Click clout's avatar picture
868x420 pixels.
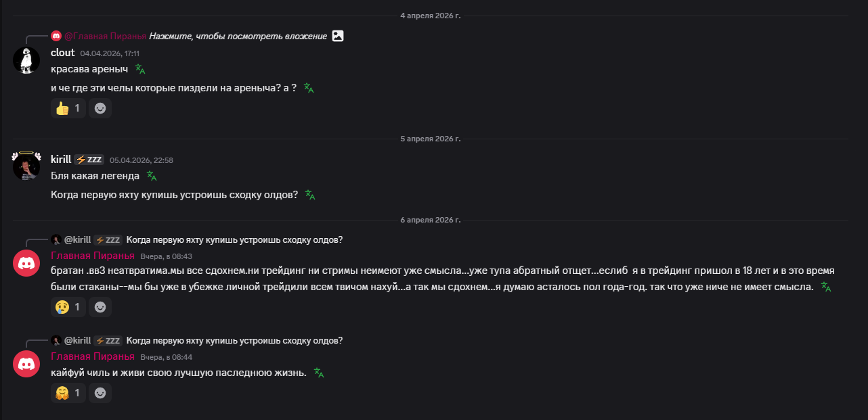[x=26, y=60]
